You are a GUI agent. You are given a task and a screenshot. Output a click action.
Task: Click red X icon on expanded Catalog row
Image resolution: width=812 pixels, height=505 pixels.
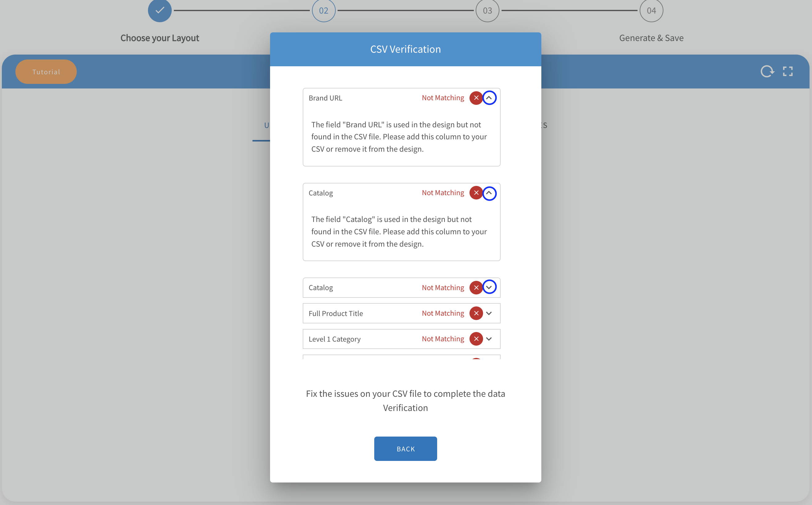click(x=476, y=193)
